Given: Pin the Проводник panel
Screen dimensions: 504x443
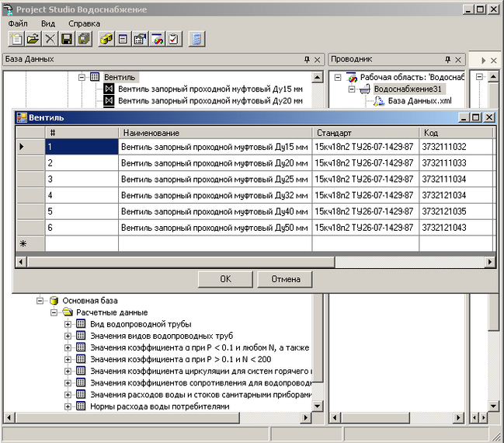Looking at the screenshot, I should [x=448, y=60].
